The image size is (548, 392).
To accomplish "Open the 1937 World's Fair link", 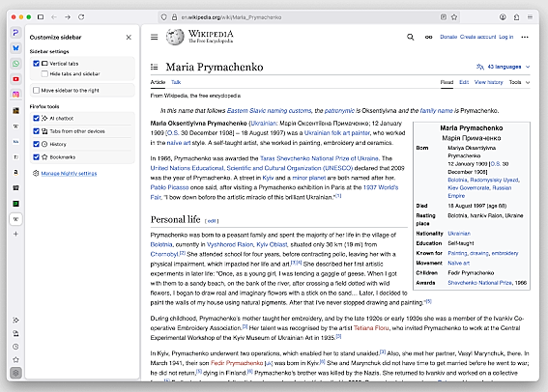I will (x=274, y=192).
